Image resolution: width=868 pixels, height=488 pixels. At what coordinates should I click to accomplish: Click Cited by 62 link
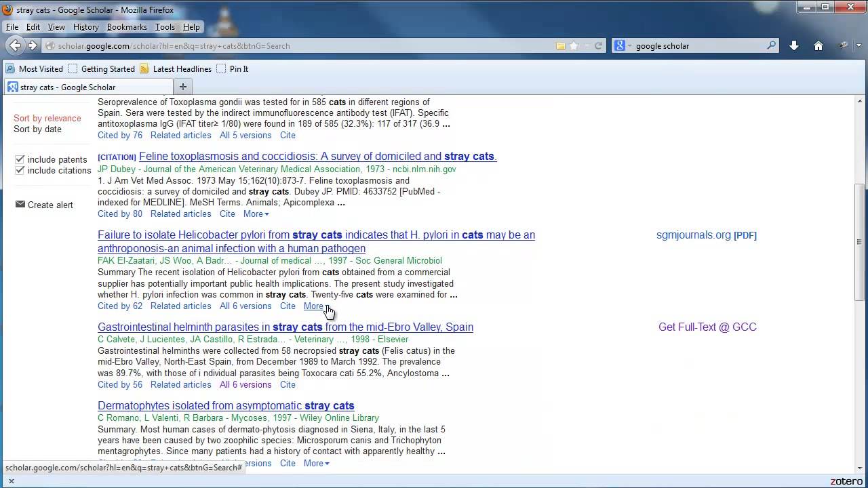click(x=120, y=306)
